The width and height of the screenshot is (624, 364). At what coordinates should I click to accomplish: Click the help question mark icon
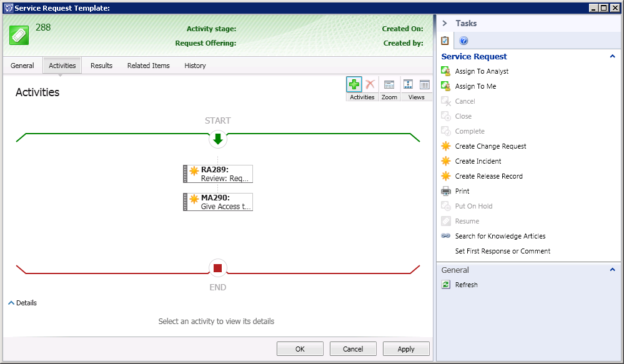(463, 41)
